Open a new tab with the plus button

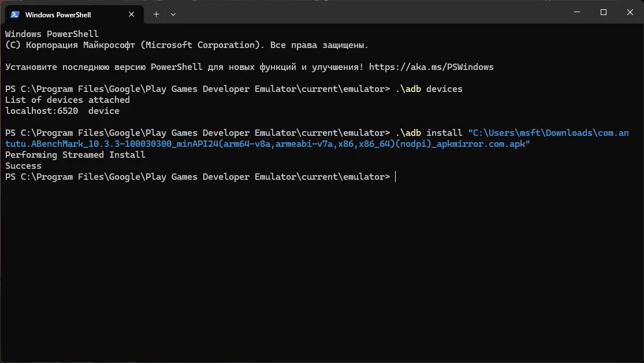pos(156,14)
